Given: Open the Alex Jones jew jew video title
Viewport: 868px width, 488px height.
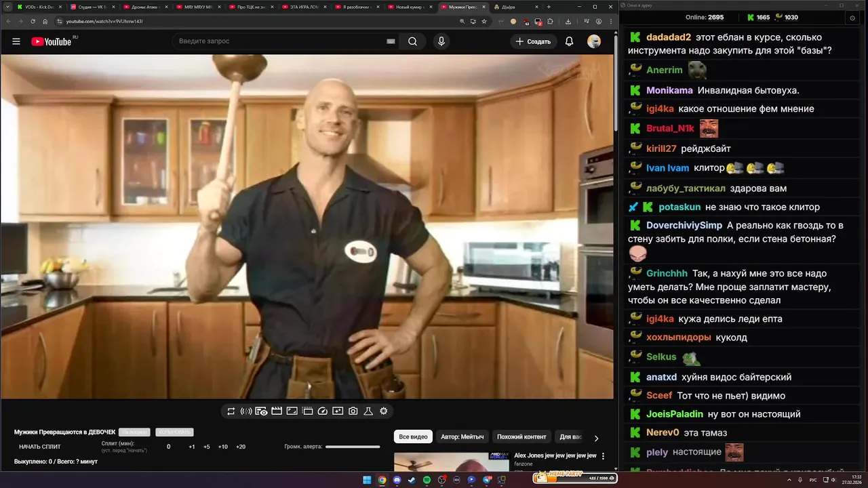Looking at the screenshot, I should click(555, 455).
